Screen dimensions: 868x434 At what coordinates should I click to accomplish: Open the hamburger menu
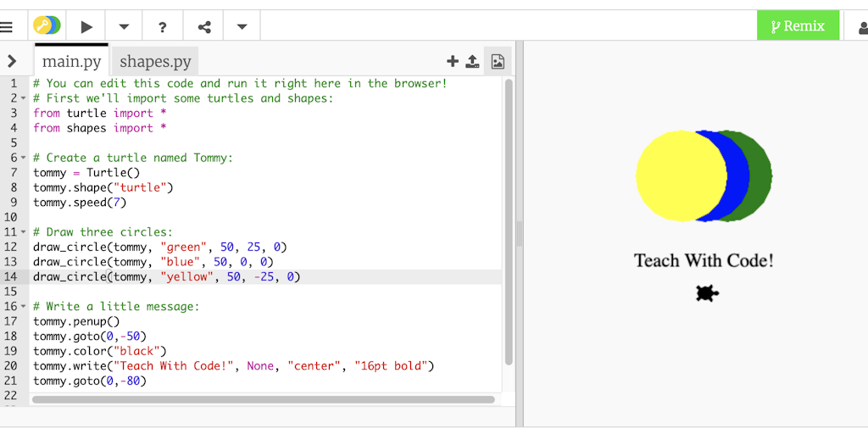(x=6, y=26)
